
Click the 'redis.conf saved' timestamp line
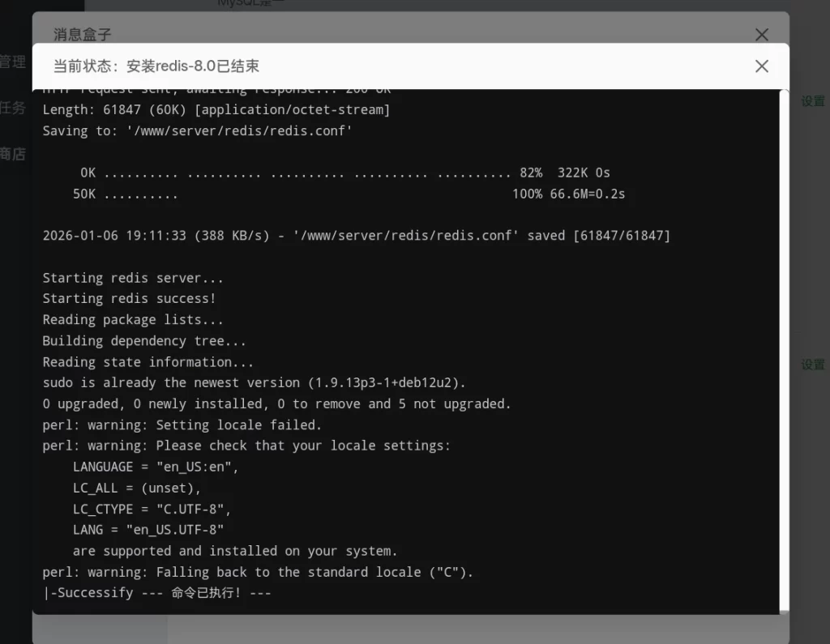pyautogui.click(x=357, y=236)
